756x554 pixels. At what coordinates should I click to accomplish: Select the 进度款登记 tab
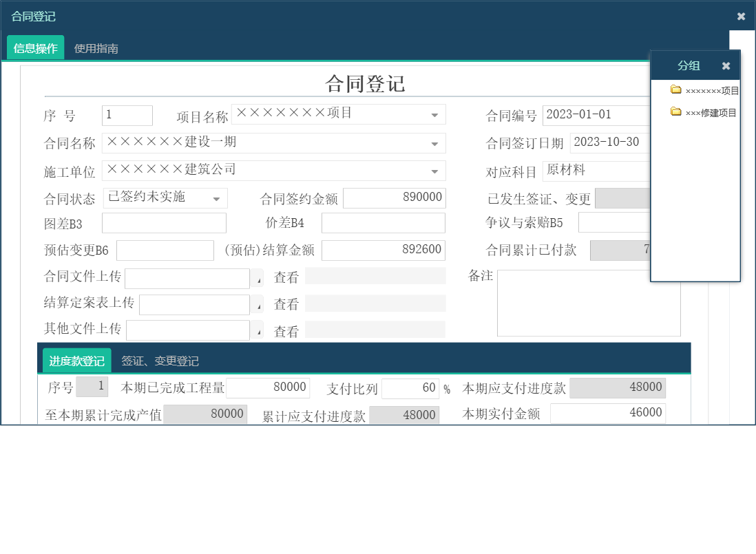[76, 359]
